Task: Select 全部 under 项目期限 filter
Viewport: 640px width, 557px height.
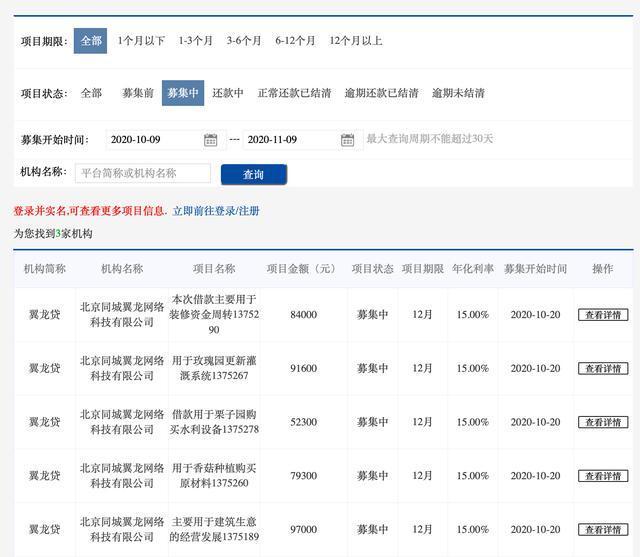Action: point(91,41)
